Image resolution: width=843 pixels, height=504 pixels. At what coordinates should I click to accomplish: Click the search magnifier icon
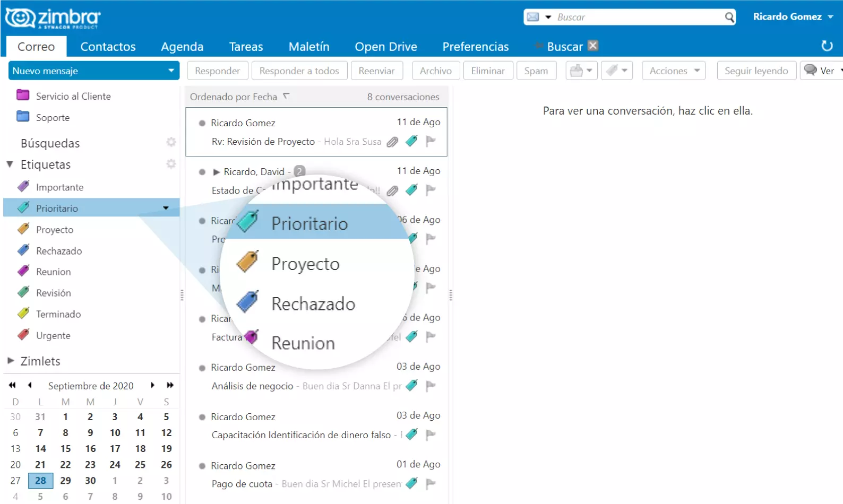coord(729,18)
